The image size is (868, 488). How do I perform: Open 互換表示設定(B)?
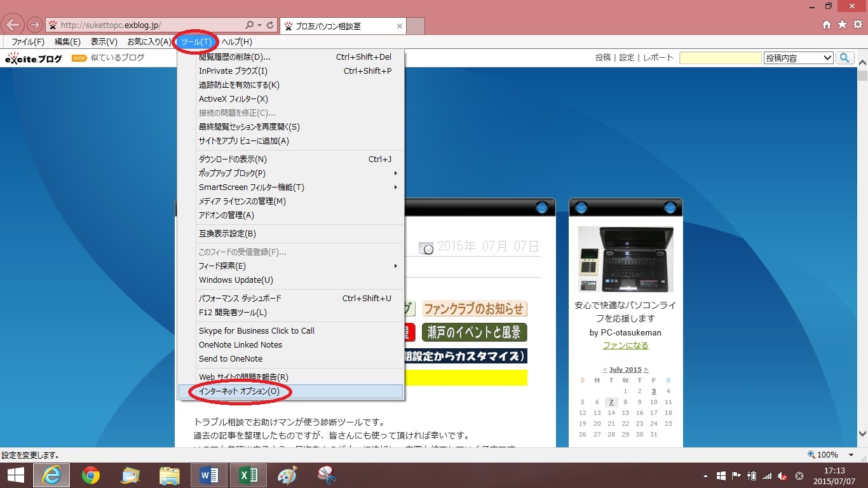tap(291, 234)
